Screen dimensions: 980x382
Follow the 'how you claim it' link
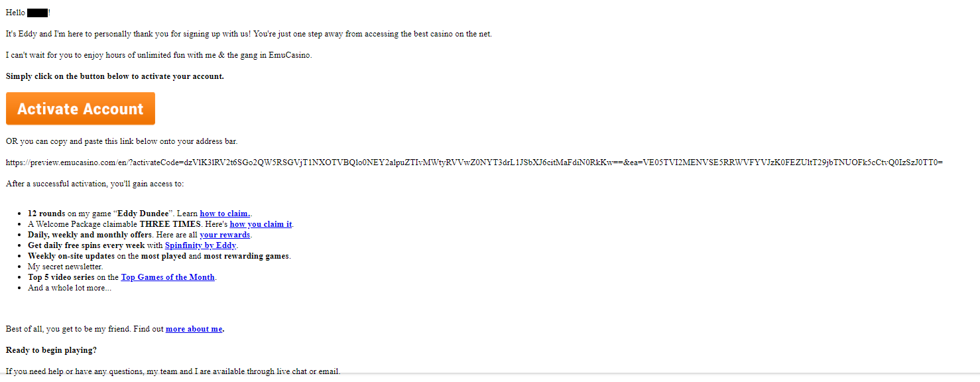tap(261, 224)
